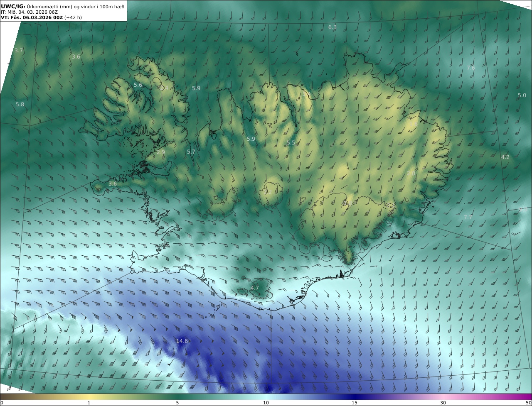532x406 pixels.
Task: Click the valid time line 'VT: Fös. 06.03.2026 00Z'
Action: pyautogui.click(x=32, y=17)
